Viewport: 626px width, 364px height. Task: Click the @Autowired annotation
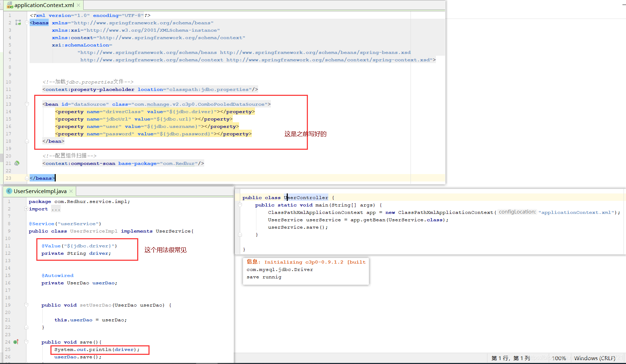click(x=57, y=275)
